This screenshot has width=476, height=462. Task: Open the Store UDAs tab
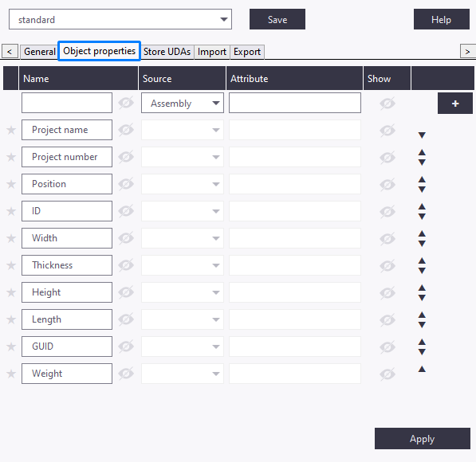167,52
